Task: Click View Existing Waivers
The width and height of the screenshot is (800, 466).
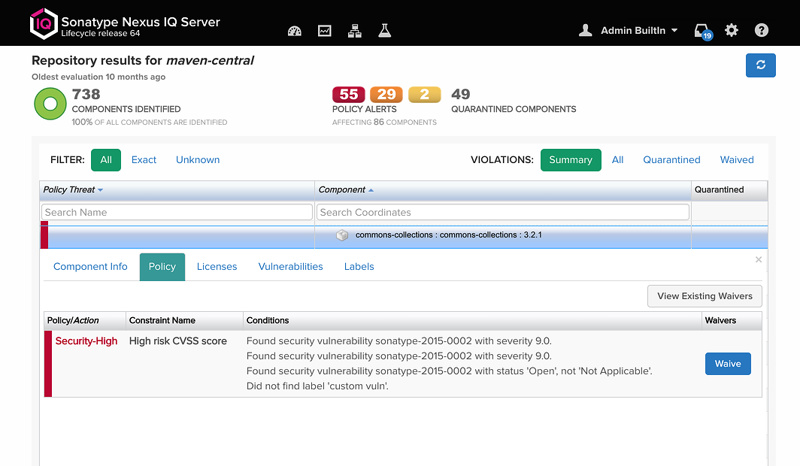Action: (705, 296)
